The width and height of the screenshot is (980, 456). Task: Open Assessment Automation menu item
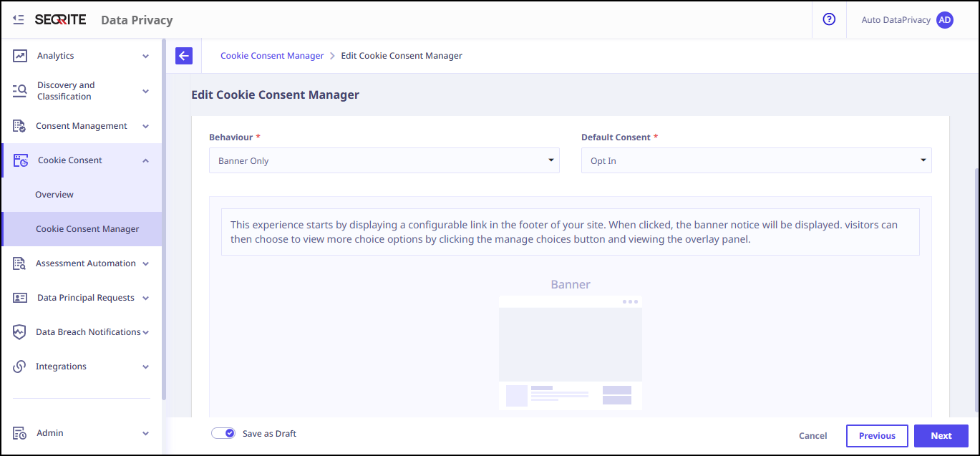85,263
